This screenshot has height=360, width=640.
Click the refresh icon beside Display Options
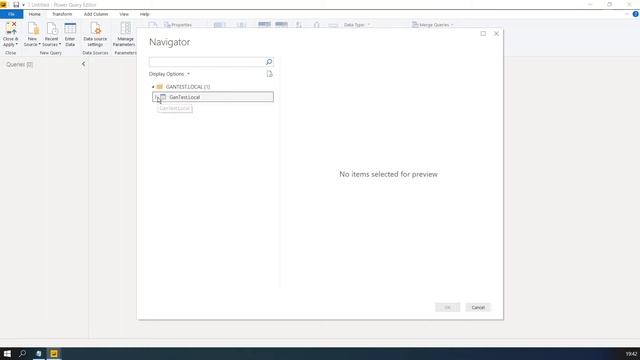269,74
